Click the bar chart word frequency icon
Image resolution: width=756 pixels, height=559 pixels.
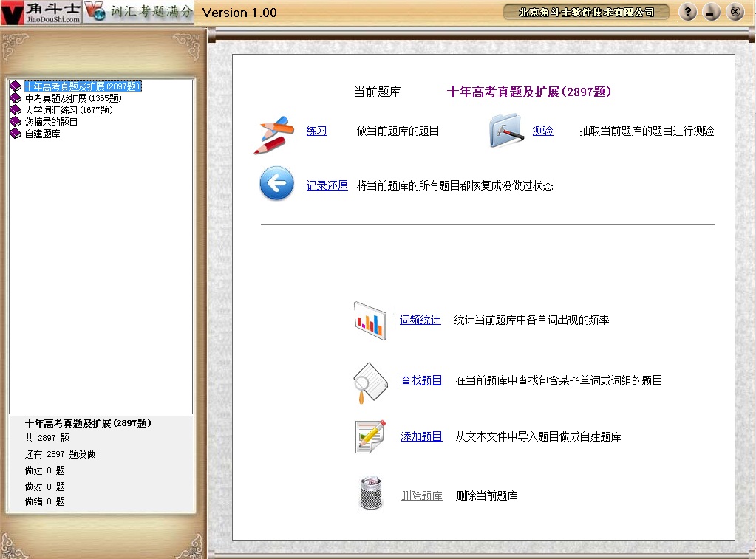coord(370,320)
